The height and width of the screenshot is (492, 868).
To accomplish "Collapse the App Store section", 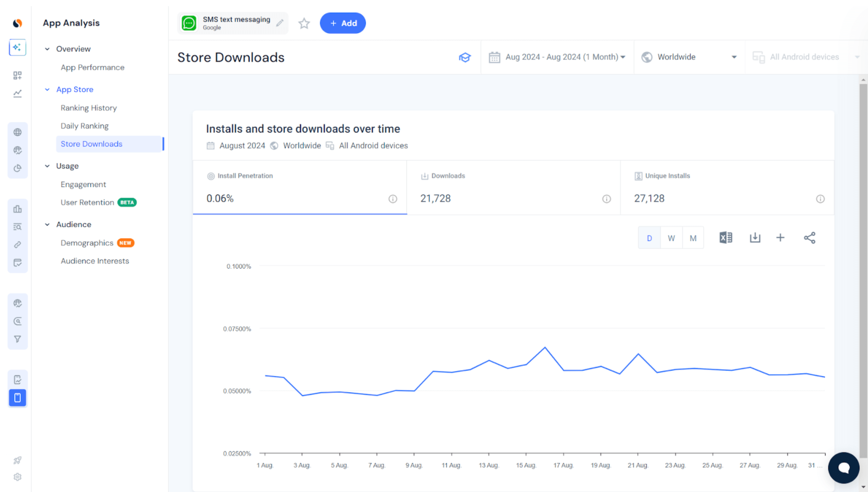I will pyautogui.click(x=47, y=89).
